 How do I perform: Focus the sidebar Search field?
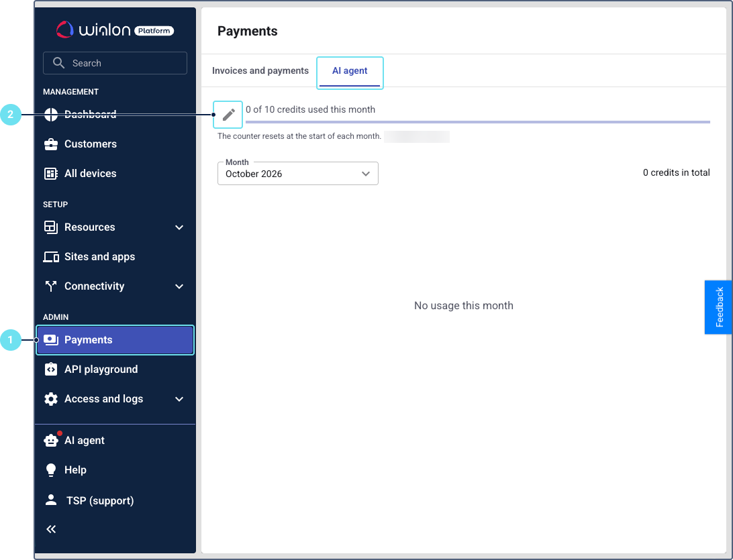click(x=115, y=63)
